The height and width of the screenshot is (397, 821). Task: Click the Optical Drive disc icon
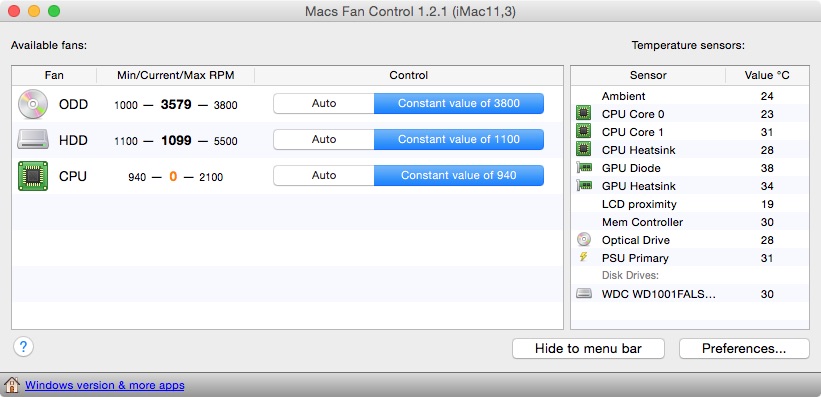click(583, 239)
